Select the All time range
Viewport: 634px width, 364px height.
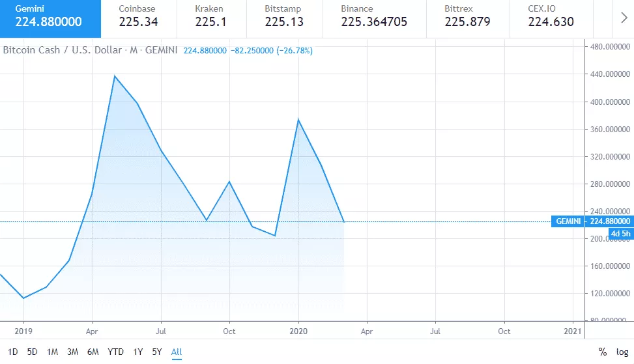(x=177, y=352)
